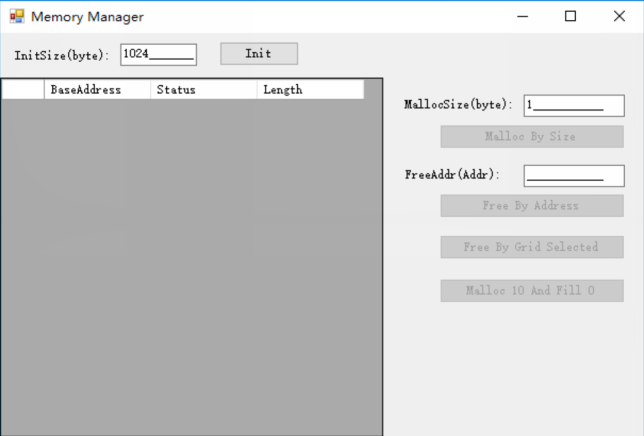The width and height of the screenshot is (644, 436).
Task: Click the Malloc 10 And Fill 0 button
Action: pos(531,291)
